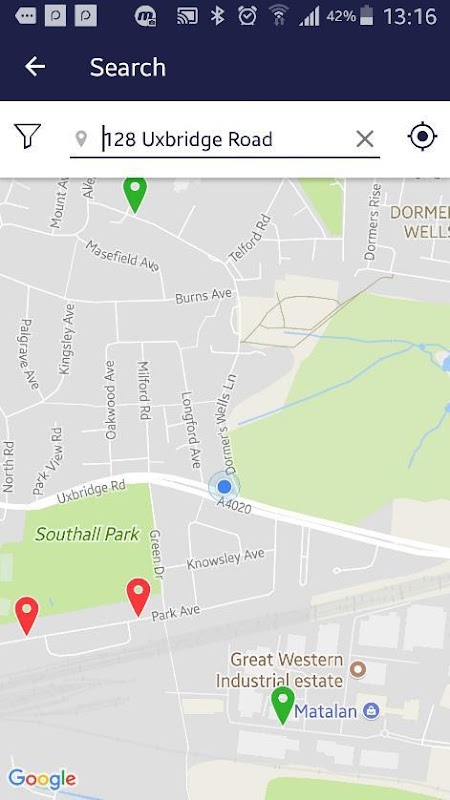
Task: Select the red pin at Southall Park's left edge
Action: pyautogui.click(x=27, y=616)
